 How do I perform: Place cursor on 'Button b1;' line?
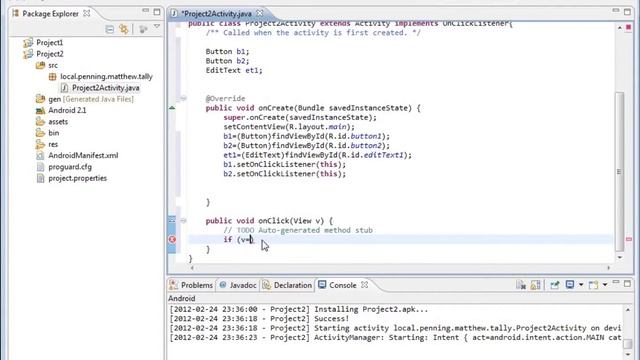227,51
